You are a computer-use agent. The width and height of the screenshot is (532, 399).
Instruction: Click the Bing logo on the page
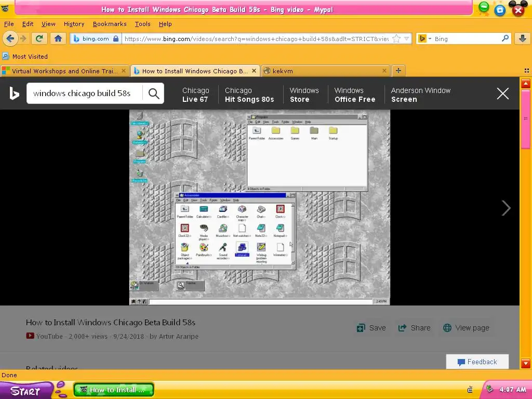coord(14,94)
